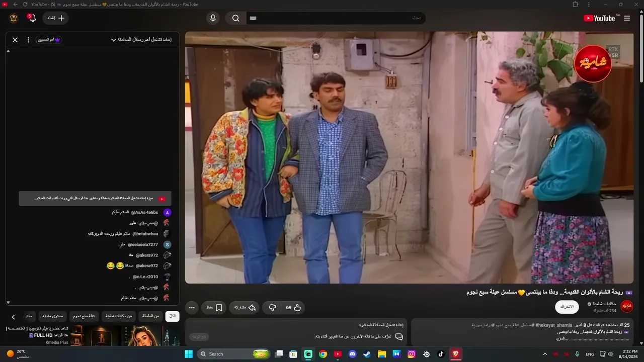
Task: Select the عيلة سبع نجوم filter chip
Action: coord(84,316)
